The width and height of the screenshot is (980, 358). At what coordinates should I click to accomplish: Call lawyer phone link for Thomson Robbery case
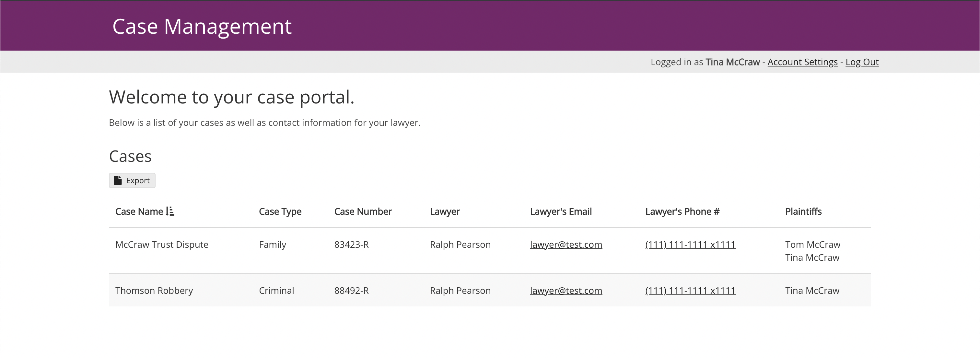click(x=690, y=291)
